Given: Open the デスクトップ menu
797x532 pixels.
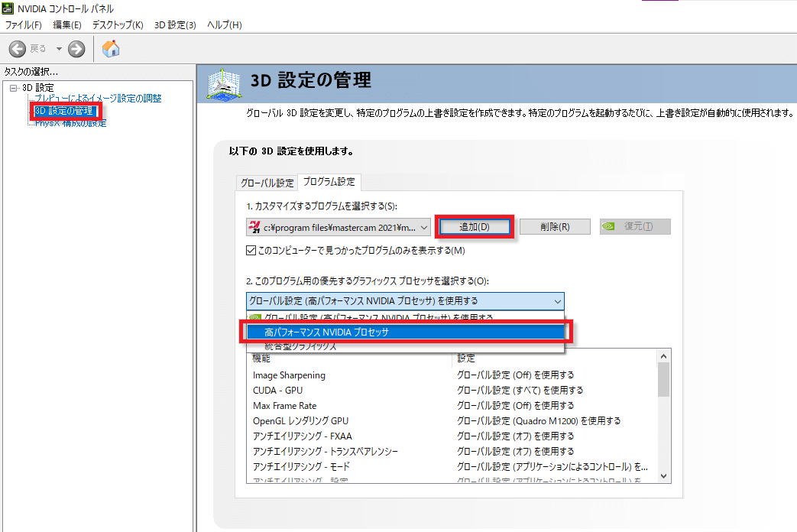Looking at the screenshot, I should coord(116,24).
